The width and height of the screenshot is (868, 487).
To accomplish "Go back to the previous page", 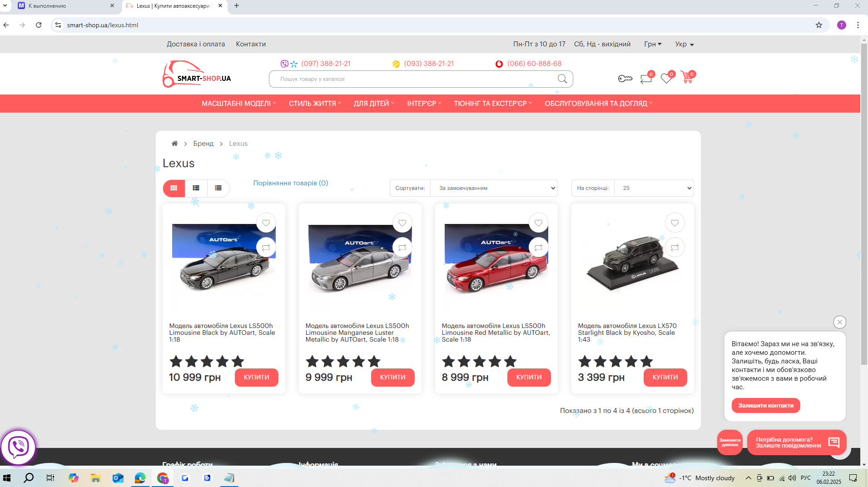I will tap(6, 25).
